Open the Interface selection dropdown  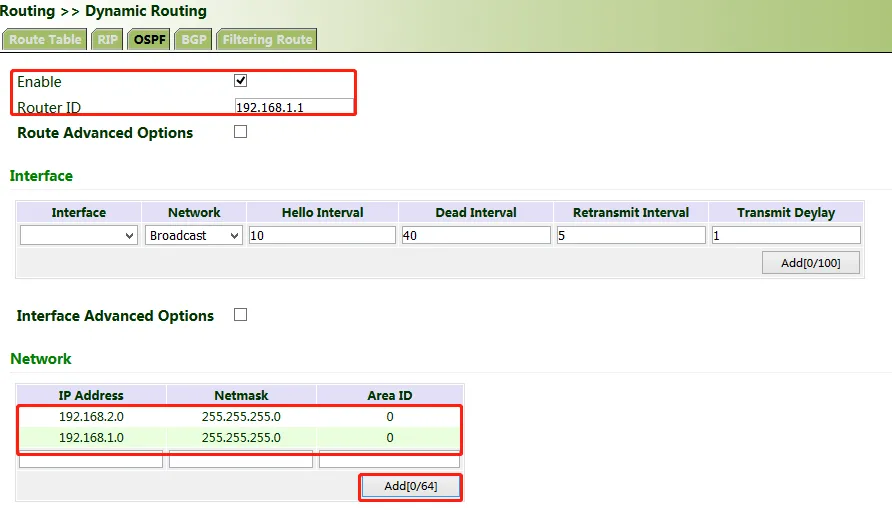79,235
